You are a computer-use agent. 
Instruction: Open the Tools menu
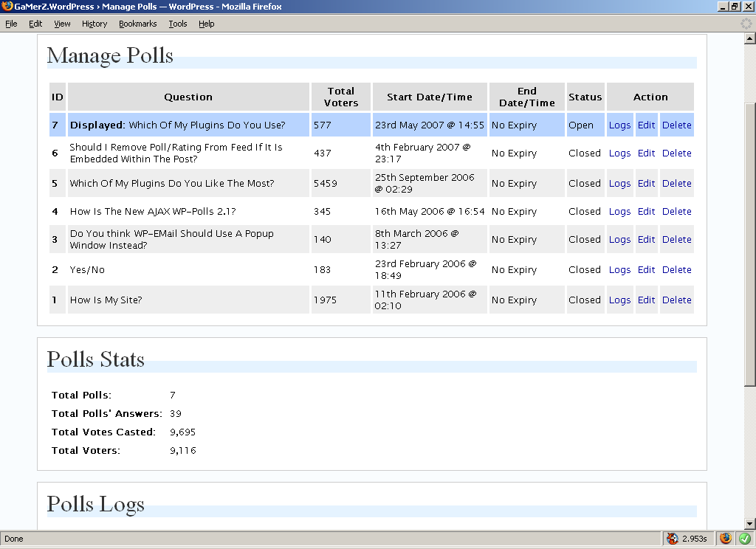pos(177,24)
